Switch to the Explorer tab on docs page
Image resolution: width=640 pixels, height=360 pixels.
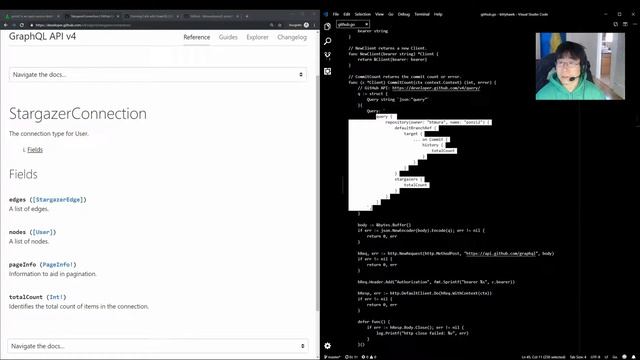(258, 37)
